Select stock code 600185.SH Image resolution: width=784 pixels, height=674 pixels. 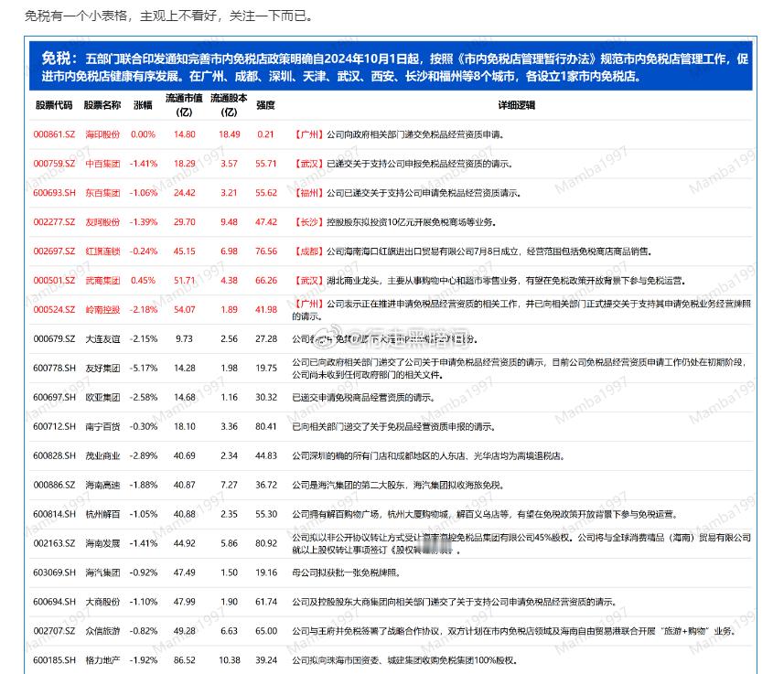tap(54, 660)
